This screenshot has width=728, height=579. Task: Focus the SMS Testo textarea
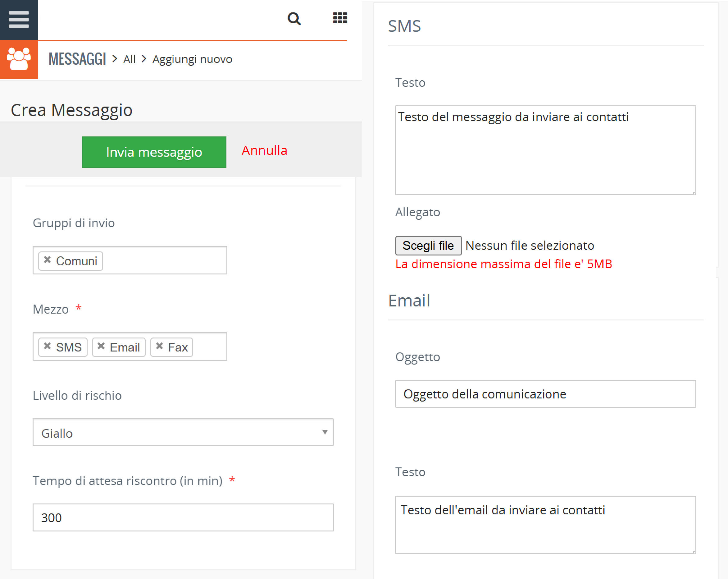point(545,150)
